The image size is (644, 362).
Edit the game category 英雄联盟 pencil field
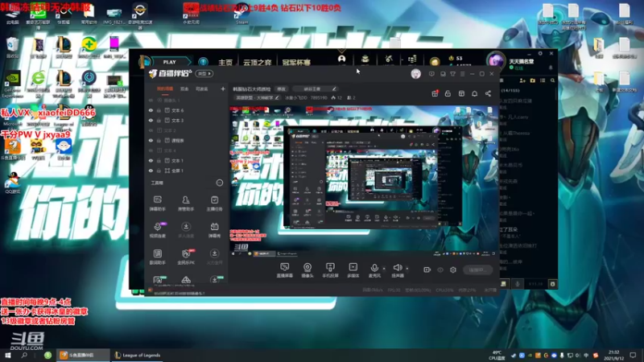(x=257, y=97)
